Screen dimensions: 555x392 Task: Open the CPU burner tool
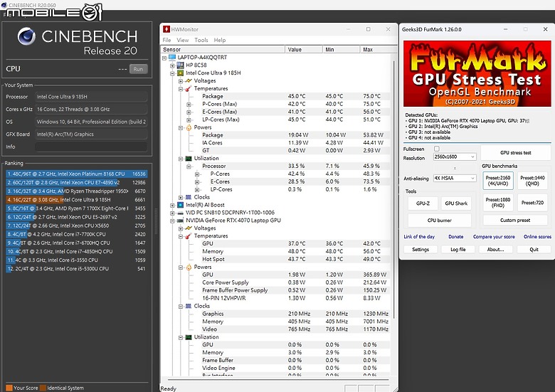point(439,220)
